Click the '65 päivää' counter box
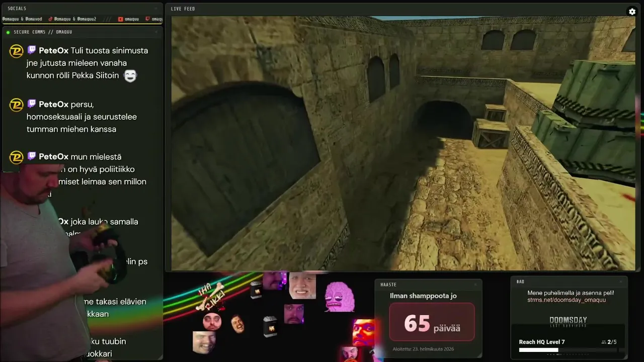Image resolution: width=644 pixels, height=362 pixels. [x=432, y=323]
